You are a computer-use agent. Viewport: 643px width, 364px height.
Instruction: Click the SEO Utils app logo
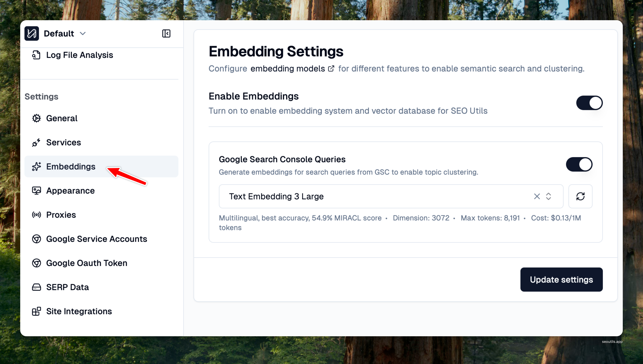(32, 33)
